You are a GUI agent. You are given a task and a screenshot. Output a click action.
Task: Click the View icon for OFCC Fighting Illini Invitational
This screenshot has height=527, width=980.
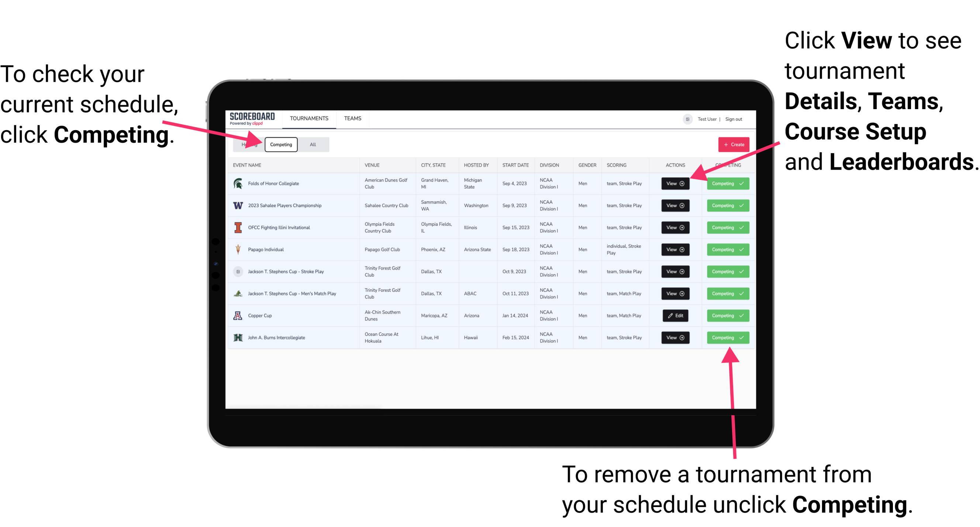click(x=674, y=228)
